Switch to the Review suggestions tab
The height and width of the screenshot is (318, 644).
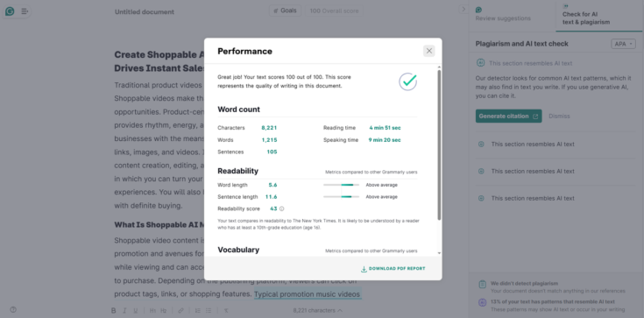503,15
